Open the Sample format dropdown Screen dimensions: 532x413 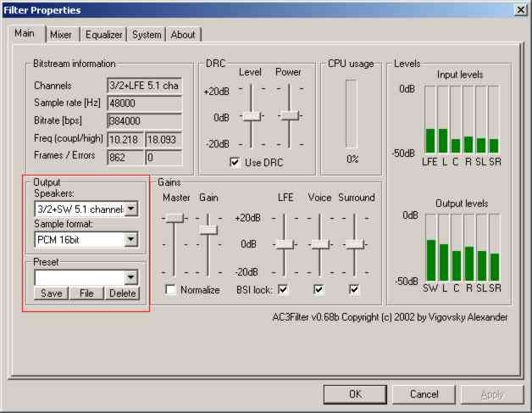pos(130,240)
